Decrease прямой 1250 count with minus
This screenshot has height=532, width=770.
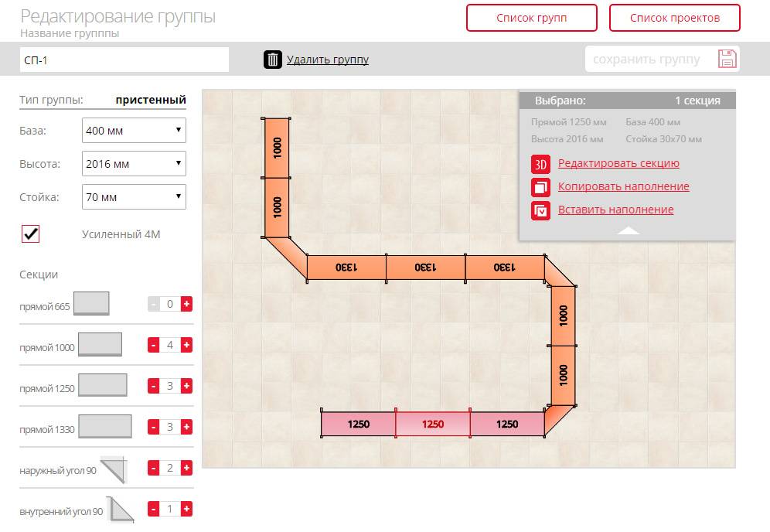(153, 386)
